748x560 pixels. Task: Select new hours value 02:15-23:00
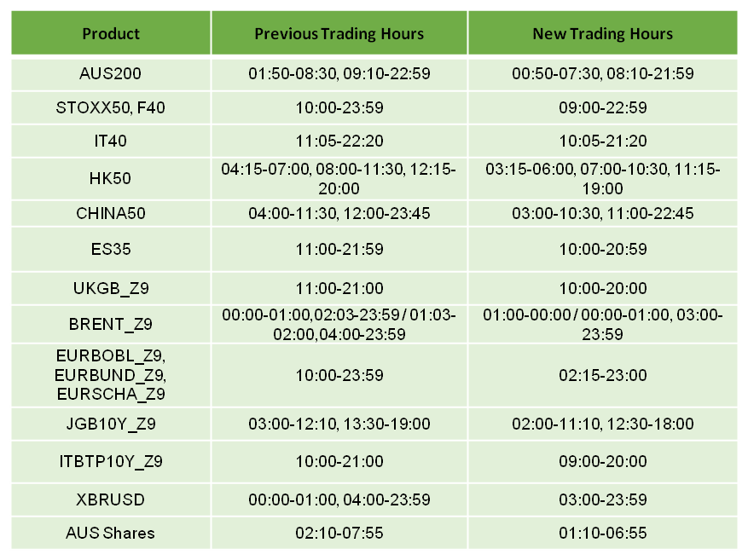tap(603, 375)
